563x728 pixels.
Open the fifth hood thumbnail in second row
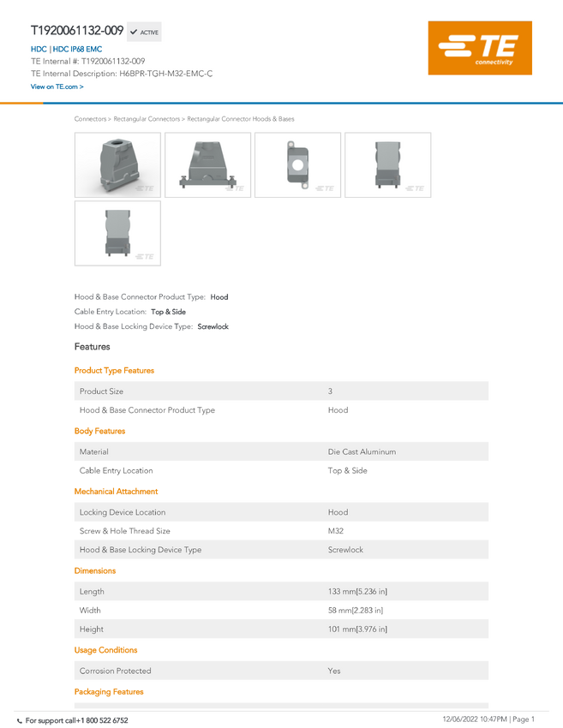coord(117,233)
